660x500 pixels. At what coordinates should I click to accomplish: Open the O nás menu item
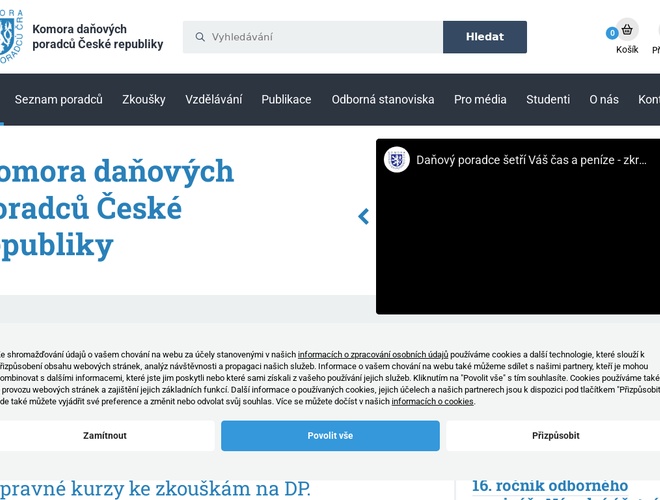click(x=604, y=99)
